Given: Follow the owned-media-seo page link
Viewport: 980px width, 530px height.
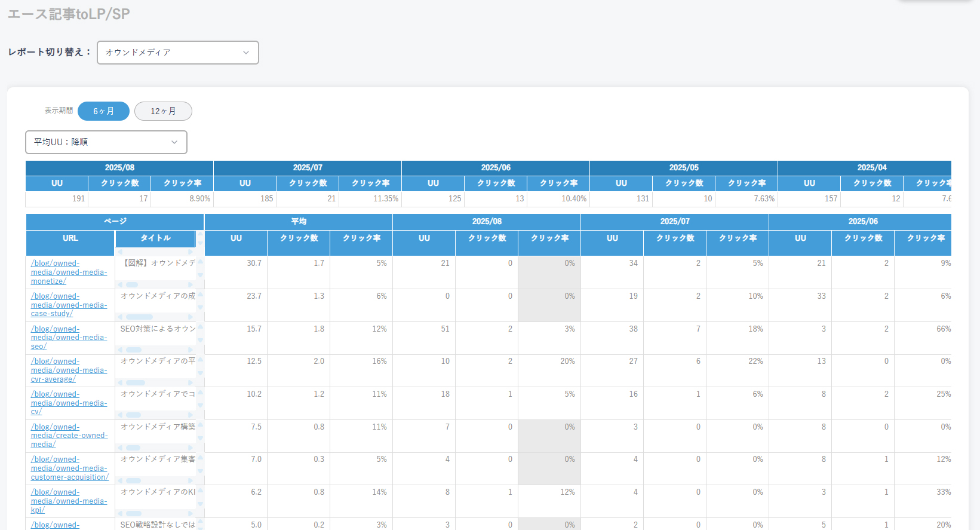Looking at the screenshot, I should click(69, 338).
